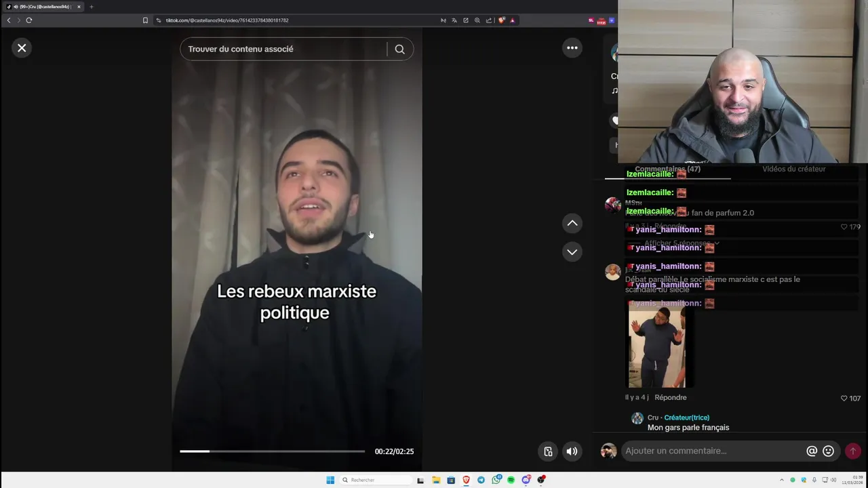Open the translate page icon in address bar
This screenshot has width=868, height=488.
[x=454, y=20]
